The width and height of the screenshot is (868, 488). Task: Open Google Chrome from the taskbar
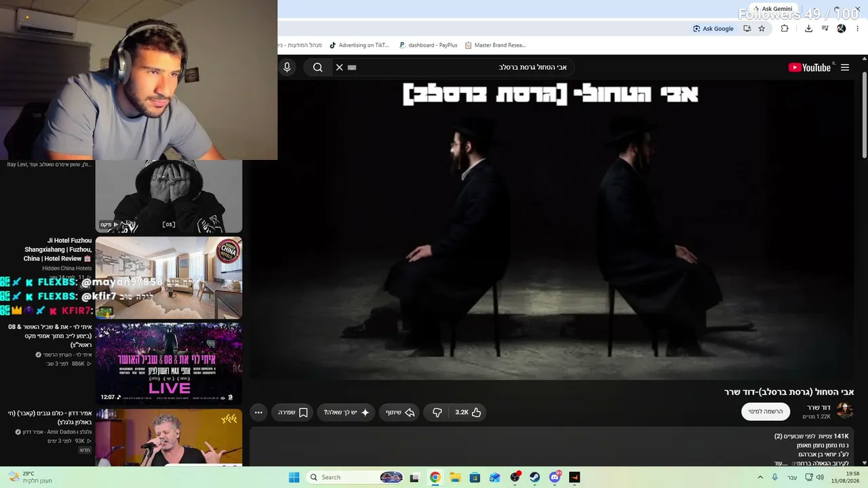[435, 477]
